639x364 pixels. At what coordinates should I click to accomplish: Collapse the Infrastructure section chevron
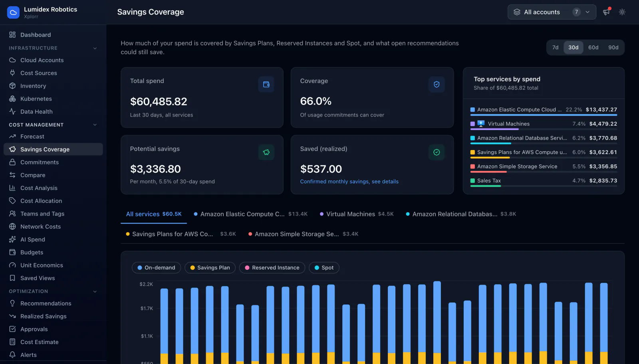pos(95,48)
